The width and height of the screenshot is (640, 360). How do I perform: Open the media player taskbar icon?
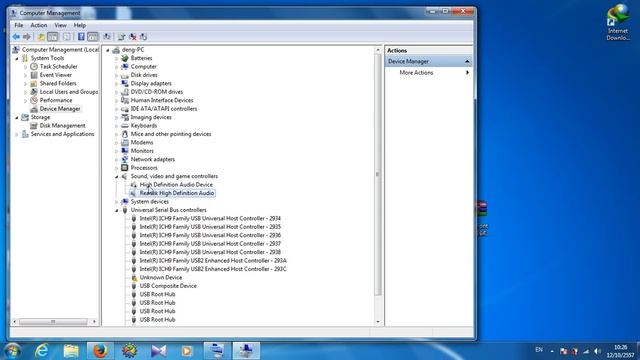(187, 351)
